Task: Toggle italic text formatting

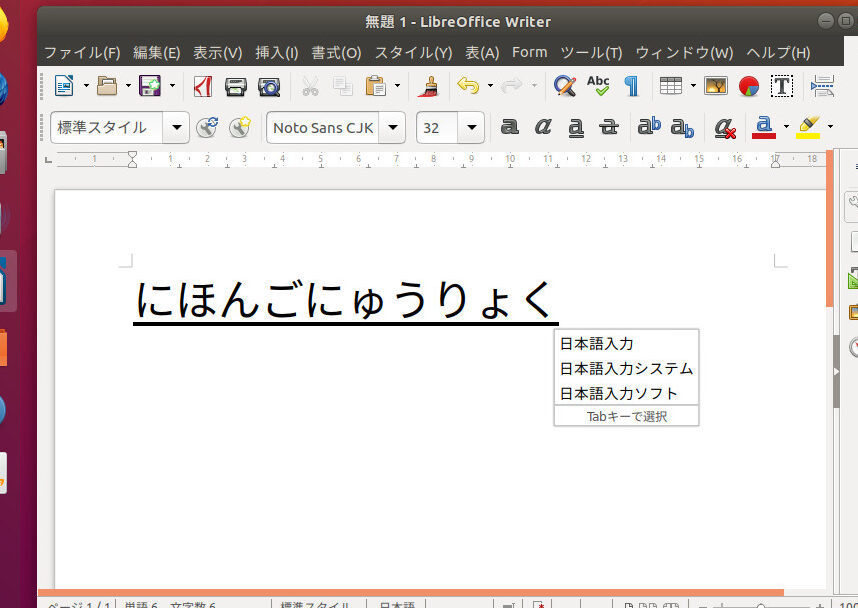Action: coord(543,127)
